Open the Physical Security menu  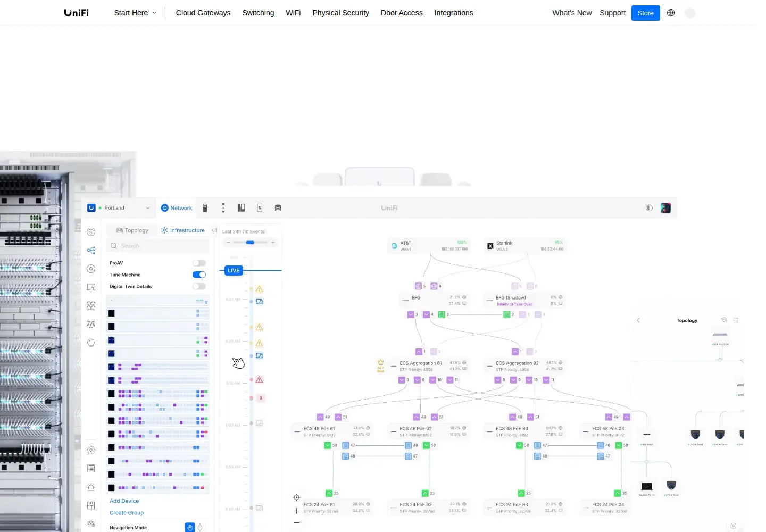[x=340, y=13]
